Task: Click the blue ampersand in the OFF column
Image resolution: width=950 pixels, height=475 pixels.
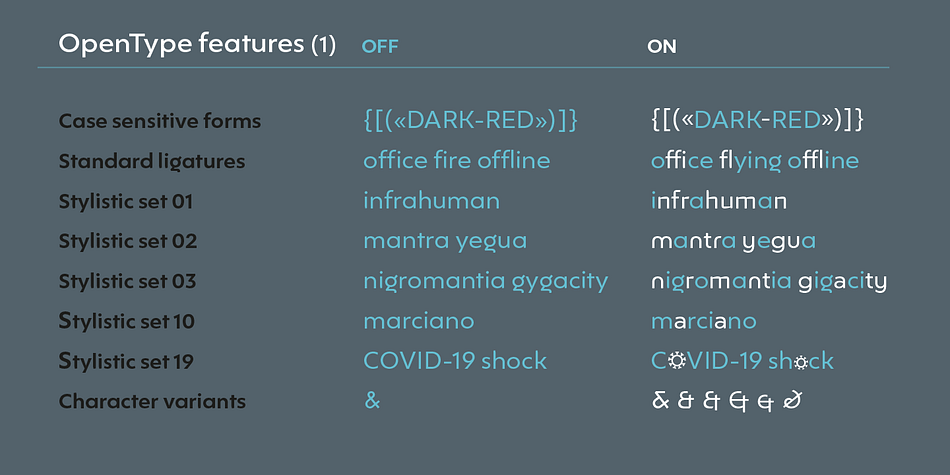Action: point(372,401)
